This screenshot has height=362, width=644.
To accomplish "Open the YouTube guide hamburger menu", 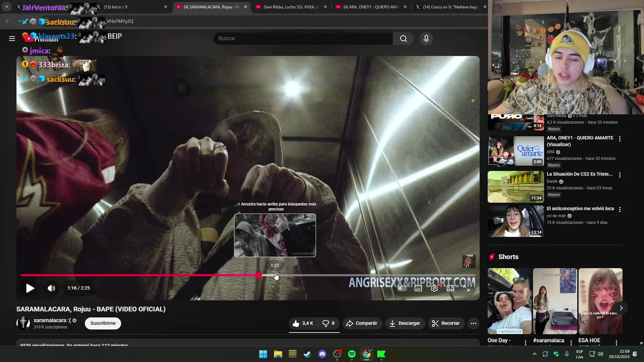I will (x=12, y=38).
